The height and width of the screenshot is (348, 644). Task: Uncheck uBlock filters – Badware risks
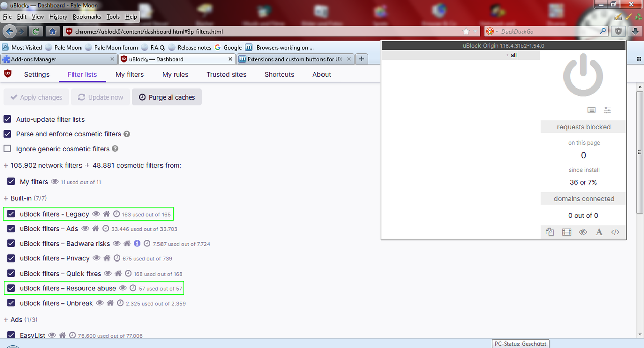[11, 243]
